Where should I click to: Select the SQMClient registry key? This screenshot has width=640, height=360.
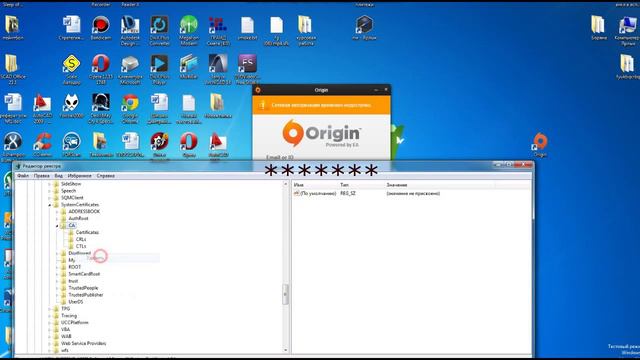click(x=72, y=198)
